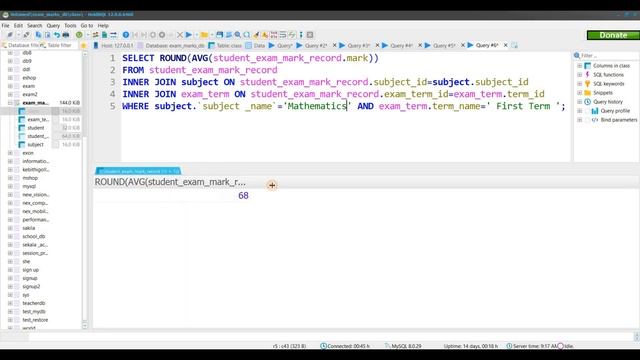Click the result tab above the grid

[x=138, y=171]
